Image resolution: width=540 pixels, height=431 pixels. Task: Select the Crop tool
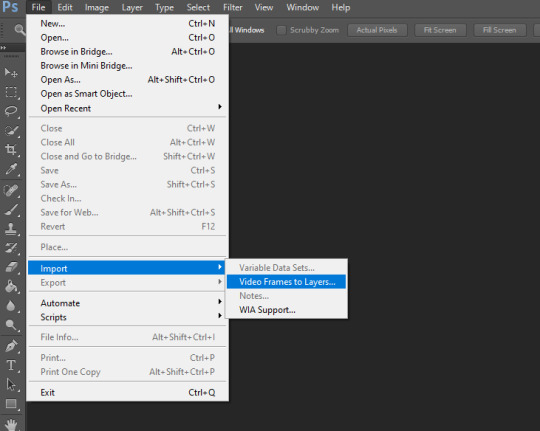[11, 150]
